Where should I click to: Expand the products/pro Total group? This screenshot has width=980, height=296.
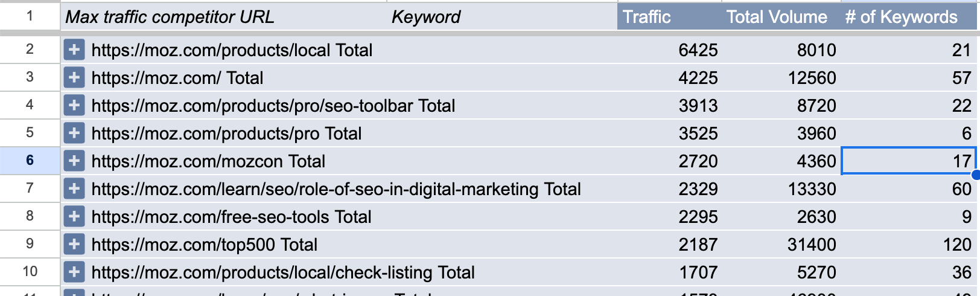tap(74, 133)
